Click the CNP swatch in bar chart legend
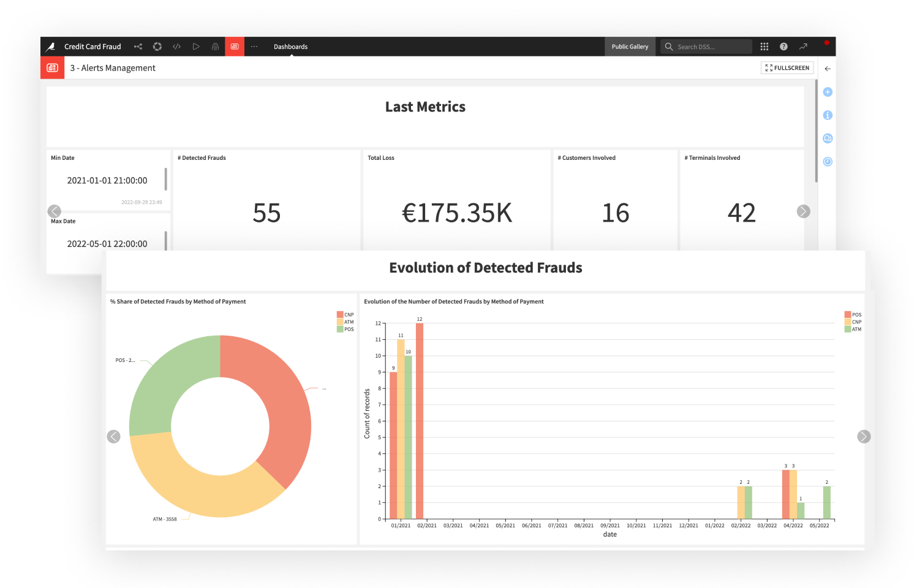The image size is (917, 588). pos(848,322)
